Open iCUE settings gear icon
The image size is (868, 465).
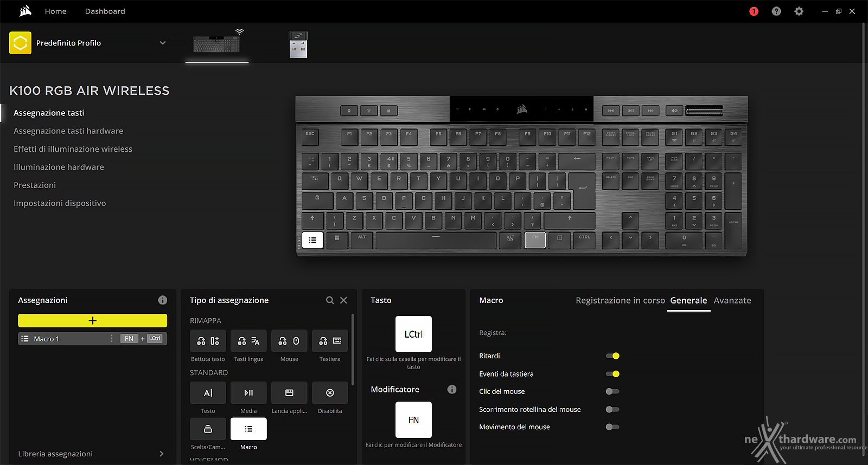click(x=799, y=11)
